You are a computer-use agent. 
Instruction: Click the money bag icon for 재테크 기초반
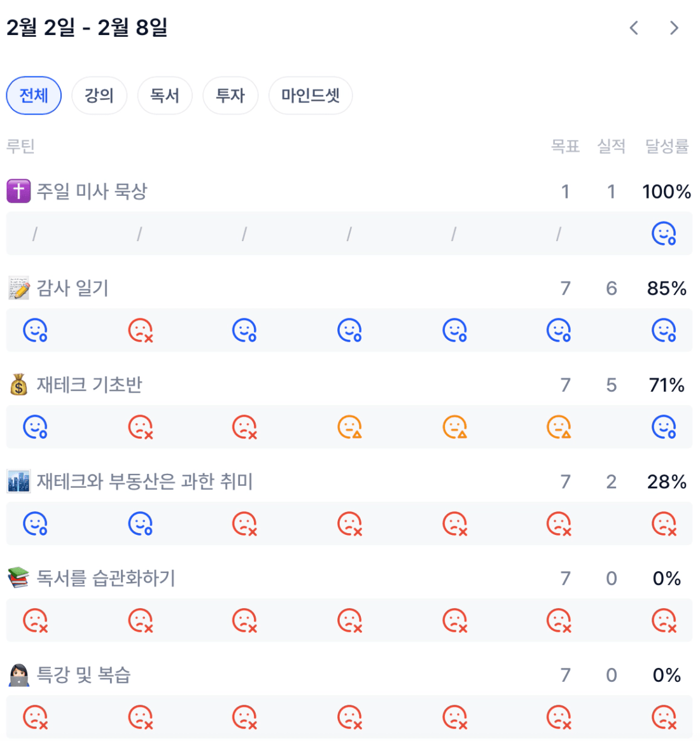18,385
